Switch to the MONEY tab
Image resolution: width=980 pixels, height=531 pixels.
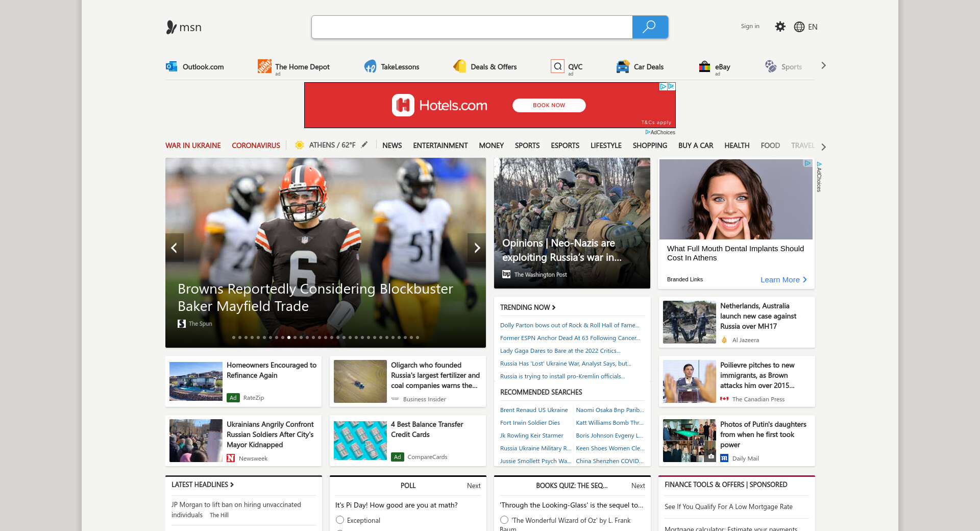coord(491,146)
